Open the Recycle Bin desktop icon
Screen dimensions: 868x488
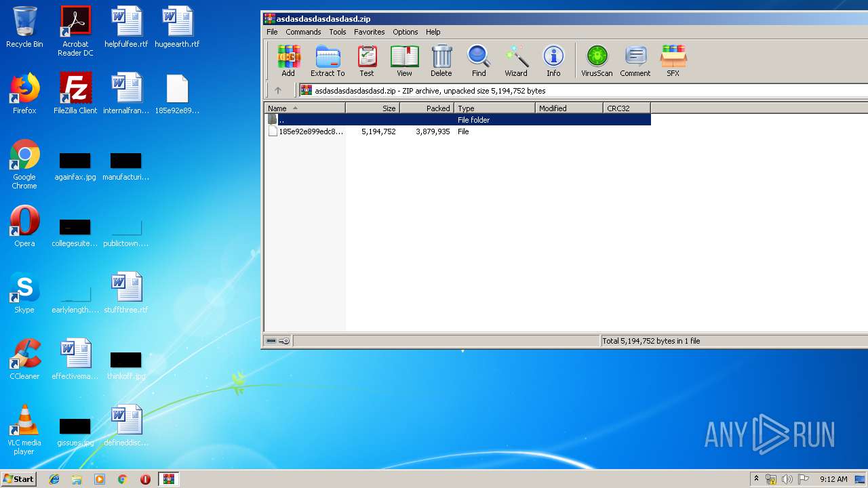24,27
